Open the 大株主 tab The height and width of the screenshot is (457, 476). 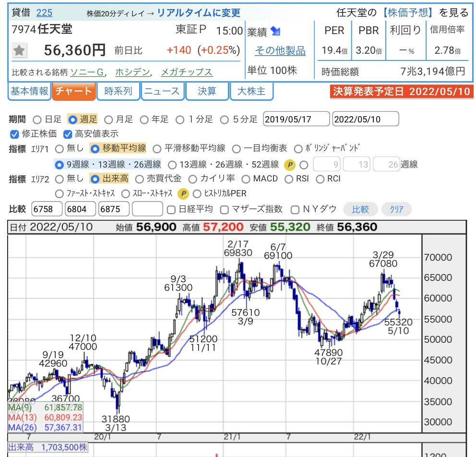point(251,91)
